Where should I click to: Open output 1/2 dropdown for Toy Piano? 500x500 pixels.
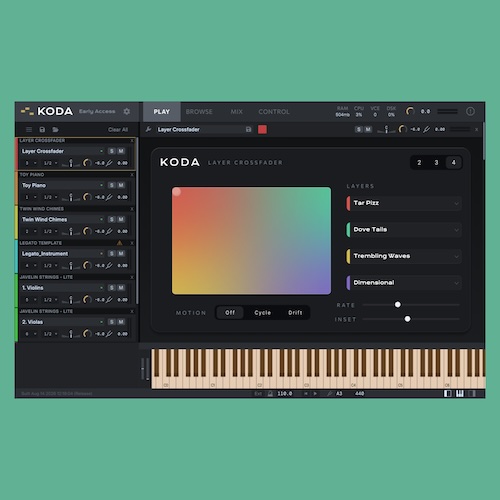click(x=51, y=197)
